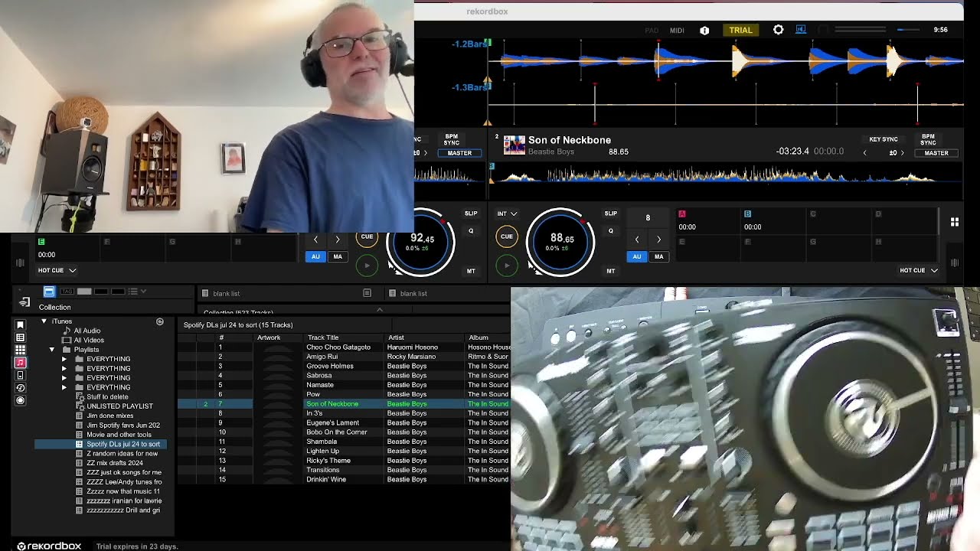Toggle deck 1 SLIP mode
The height and width of the screenshot is (551, 980).
click(471, 214)
